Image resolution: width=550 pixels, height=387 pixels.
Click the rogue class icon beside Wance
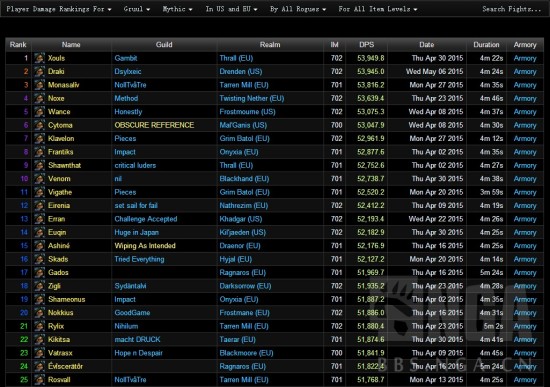[x=40, y=112]
